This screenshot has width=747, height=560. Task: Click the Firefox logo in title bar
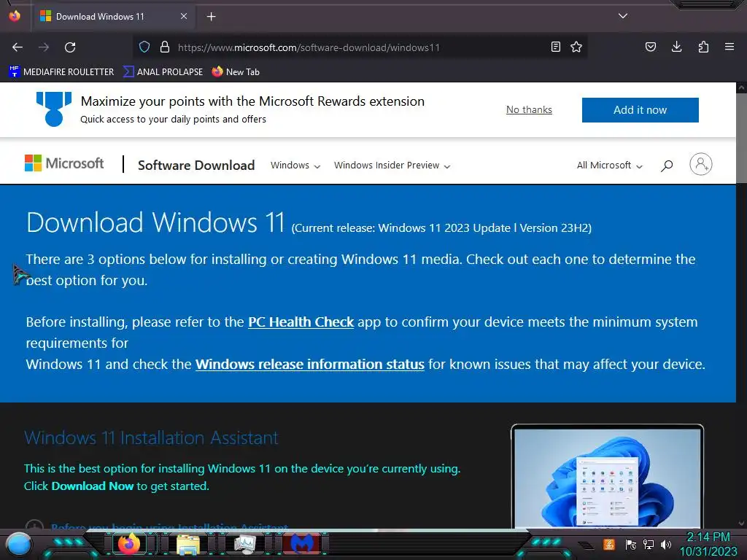(x=15, y=16)
